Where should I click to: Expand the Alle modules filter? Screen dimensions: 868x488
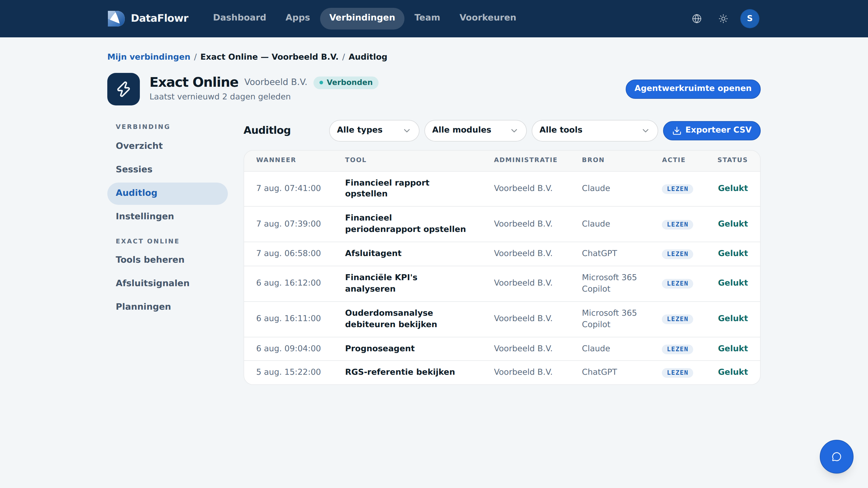click(475, 130)
